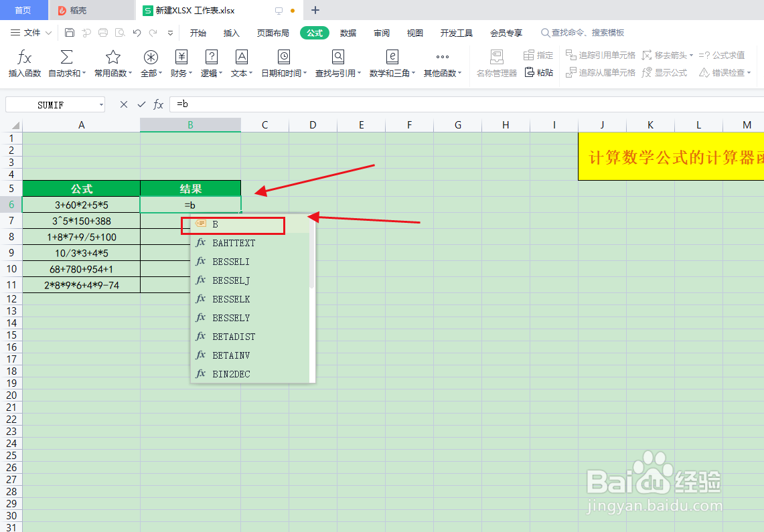Open the File menu dropdown
Image resolution: width=764 pixels, height=532 pixels.
pyautogui.click(x=31, y=33)
